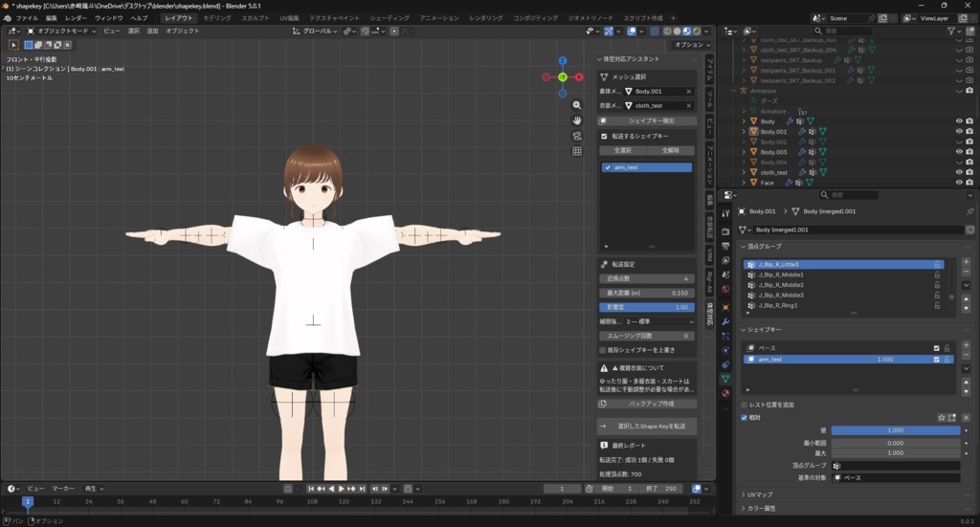The image size is (980, 527).
Task: Open the 補間強度 2—標準 dropdown
Action: pos(659,321)
